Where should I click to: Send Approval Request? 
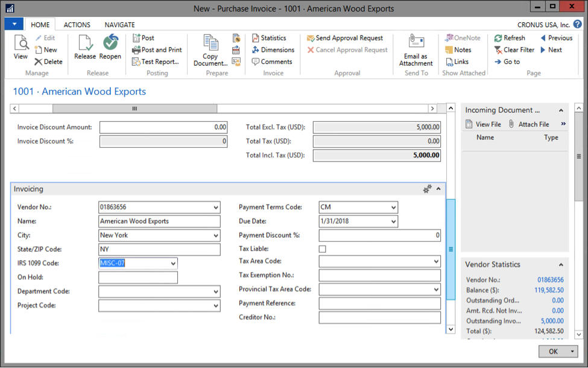pyautogui.click(x=345, y=38)
